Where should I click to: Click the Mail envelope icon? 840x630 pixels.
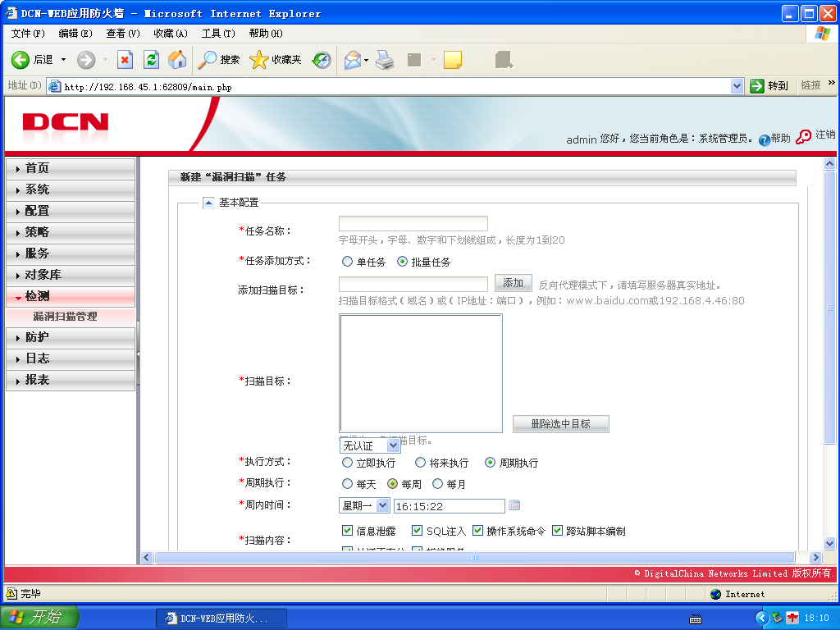pos(353,59)
